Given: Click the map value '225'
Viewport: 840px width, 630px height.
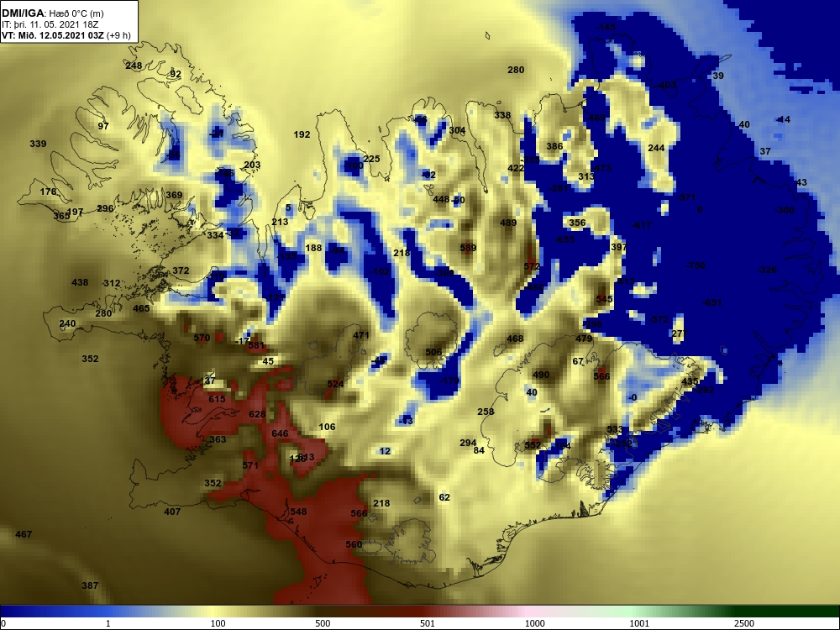Looking at the screenshot, I should click(372, 159).
